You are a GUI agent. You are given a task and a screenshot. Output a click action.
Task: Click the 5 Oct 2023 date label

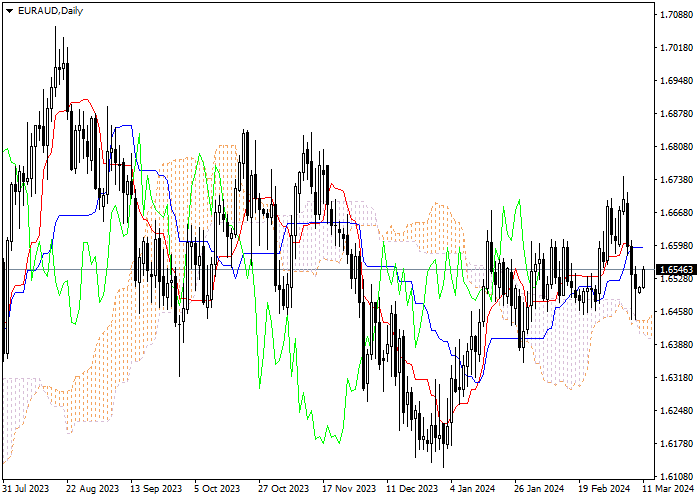217,489
